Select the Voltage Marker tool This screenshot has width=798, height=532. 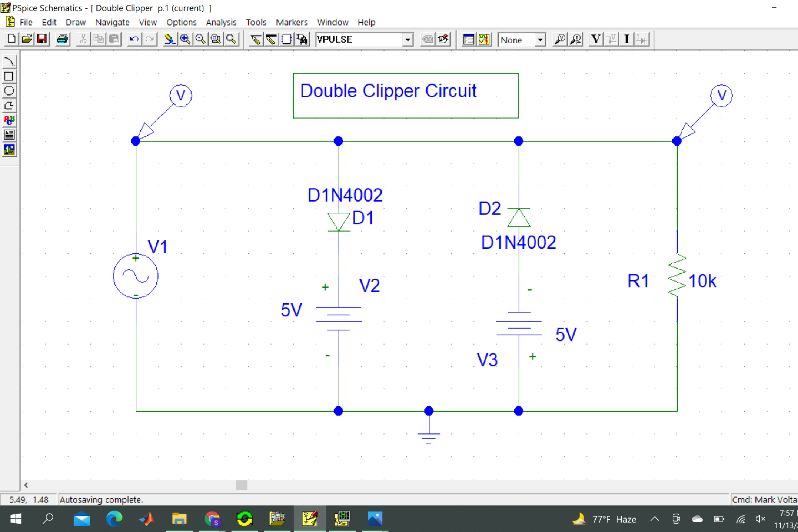coord(560,39)
